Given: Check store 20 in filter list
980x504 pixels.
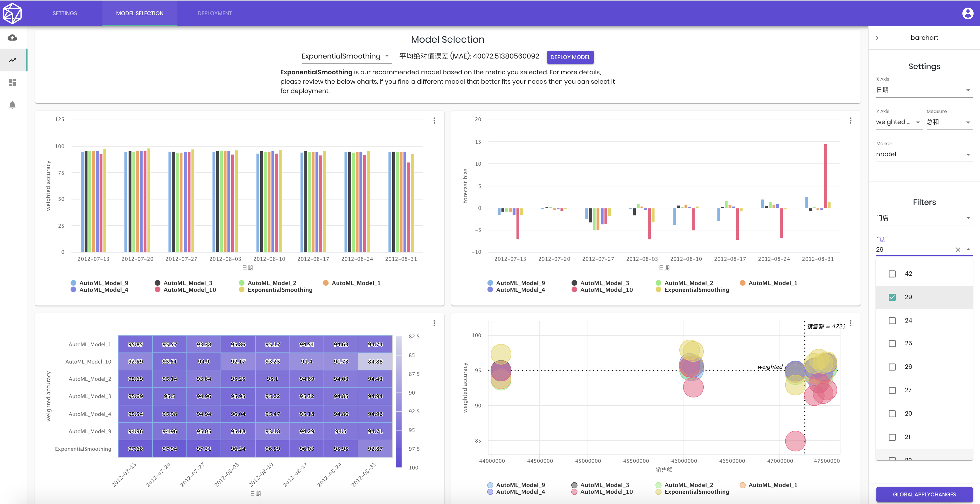Looking at the screenshot, I should 892,414.
